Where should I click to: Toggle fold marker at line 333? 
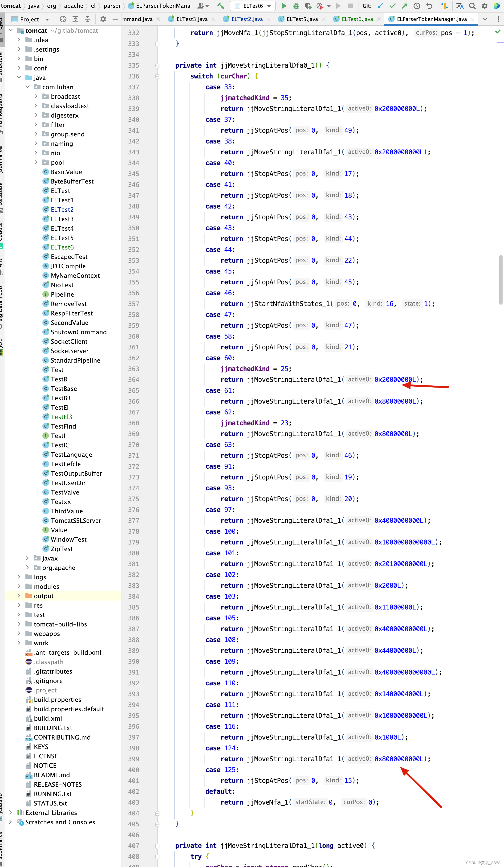(157, 44)
